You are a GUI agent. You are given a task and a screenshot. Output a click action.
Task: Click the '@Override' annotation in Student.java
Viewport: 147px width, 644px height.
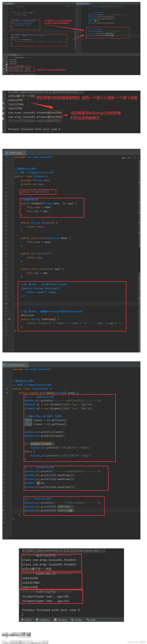27,316
